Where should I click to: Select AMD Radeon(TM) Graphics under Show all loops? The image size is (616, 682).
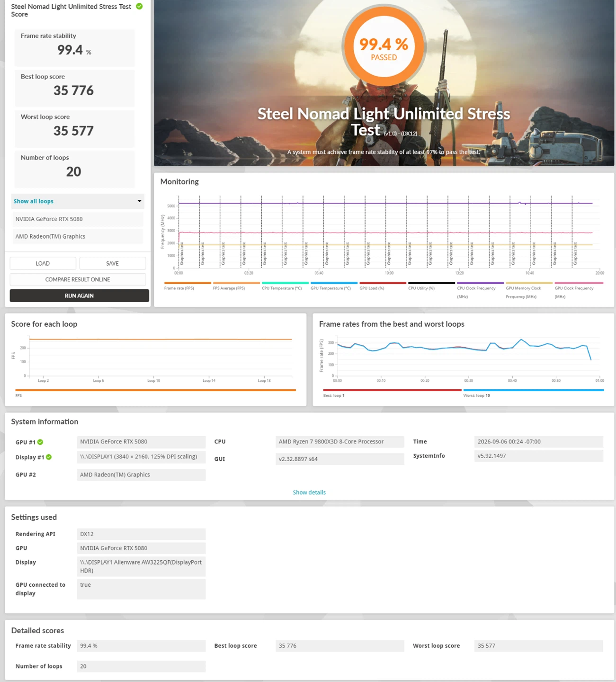click(78, 237)
